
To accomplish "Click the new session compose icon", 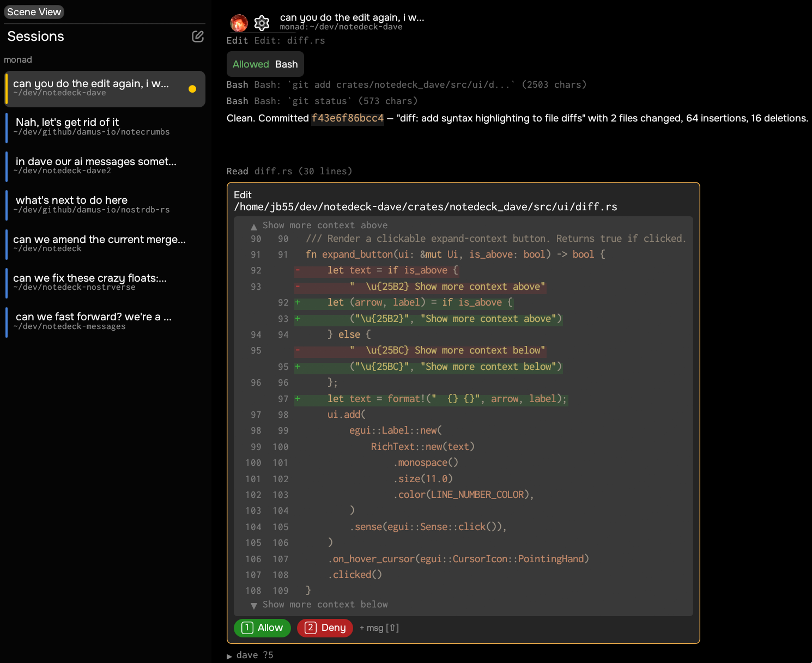I will pos(198,37).
